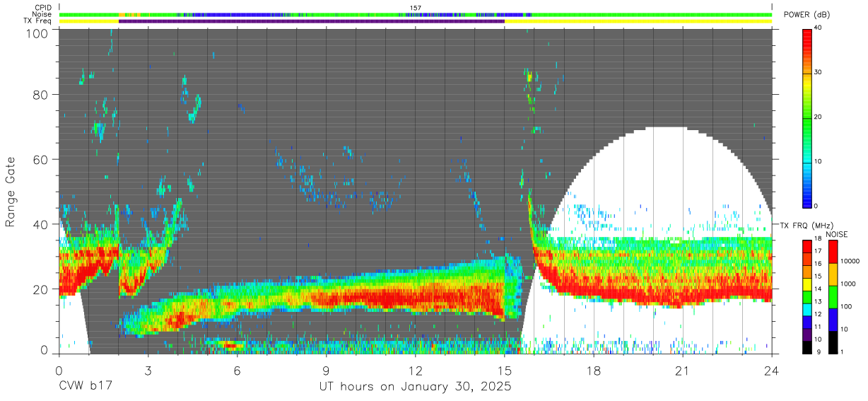Select the black bottom swatch of the noise legend
The height and width of the screenshot is (401, 868).
pyautogui.click(x=832, y=342)
